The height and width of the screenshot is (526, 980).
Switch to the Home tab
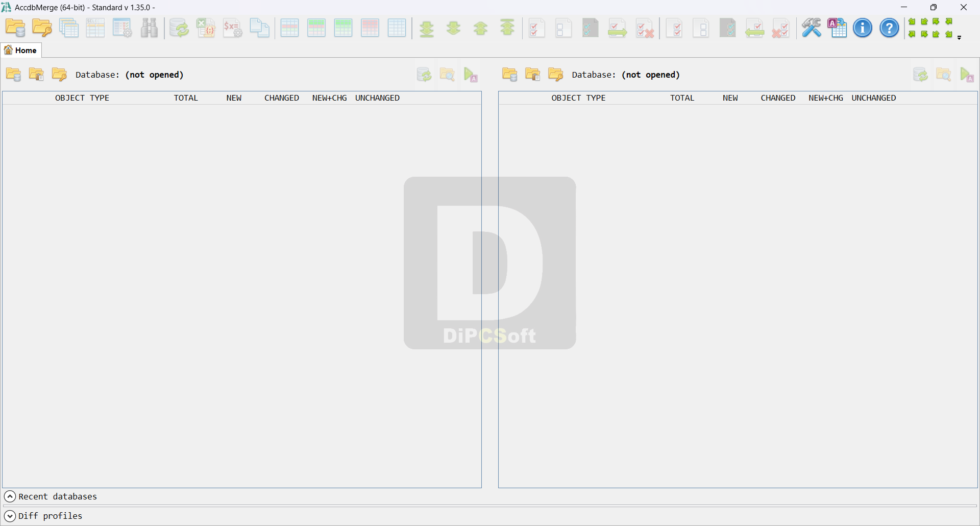click(21, 50)
